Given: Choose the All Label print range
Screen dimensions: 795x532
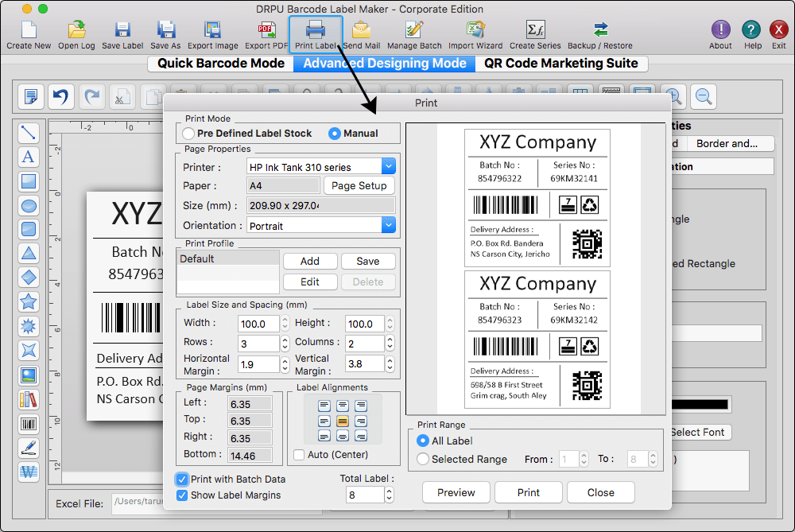Looking at the screenshot, I should [422, 441].
